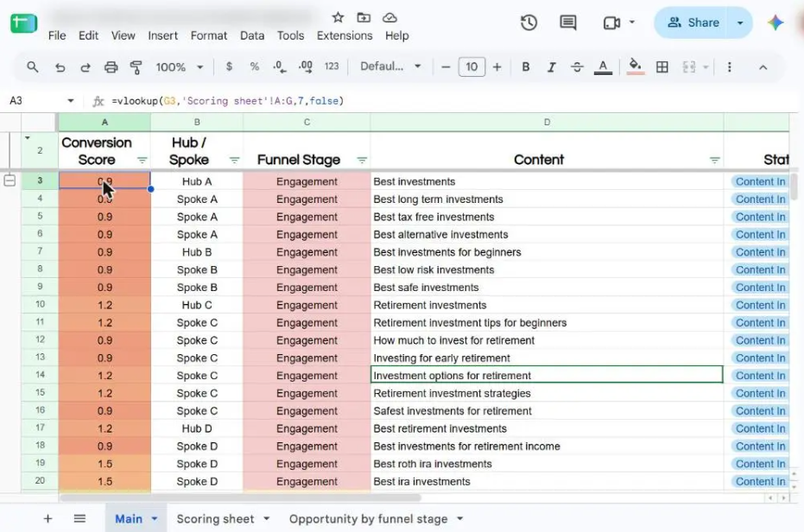Click the Share button
The width and height of the screenshot is (804, 532).
point(693,22)
